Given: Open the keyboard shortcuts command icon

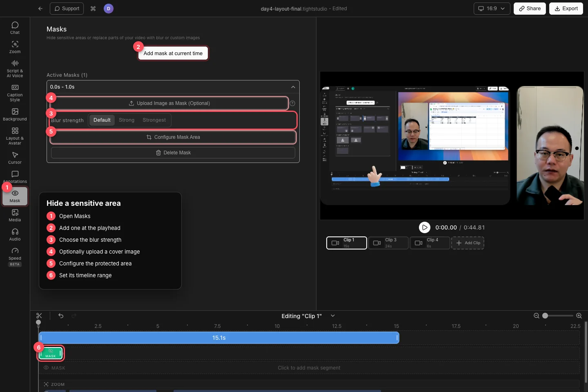Looking at the screenshot, I should click(x=93, y=9).
